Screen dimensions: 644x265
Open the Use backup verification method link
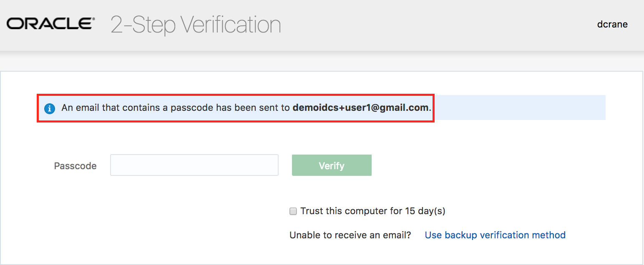tap(495, 235)
